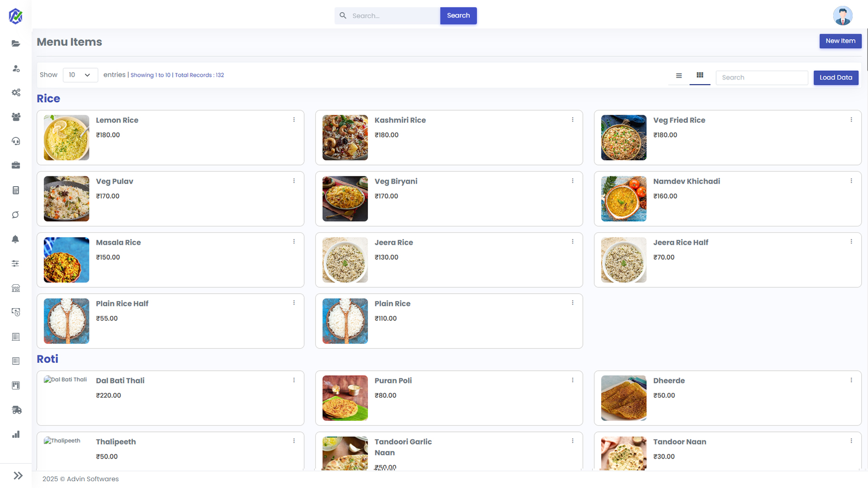Viewport: 868px width, 488px height.
Task: Click the New Item button
Action: tap(840, 41)
